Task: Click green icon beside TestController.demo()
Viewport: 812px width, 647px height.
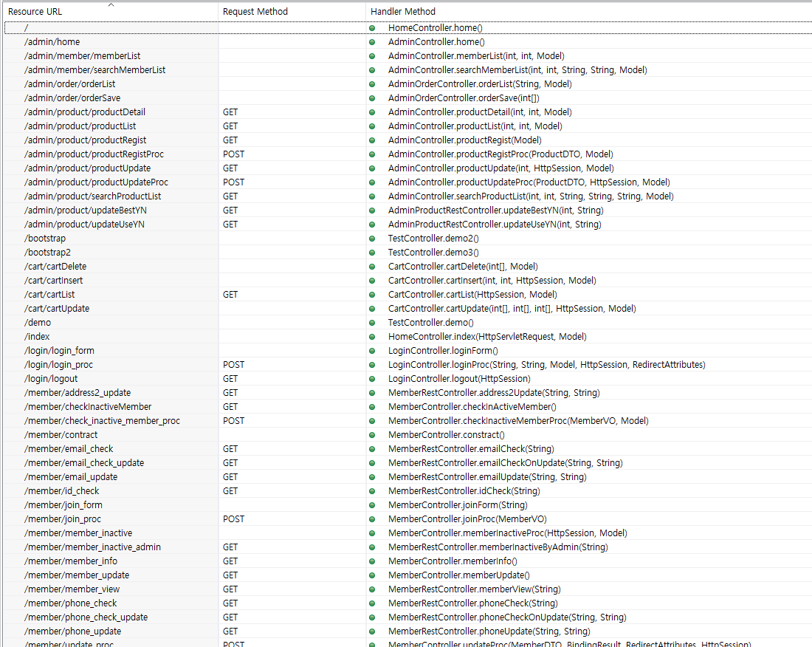Action: pos(372,322)
